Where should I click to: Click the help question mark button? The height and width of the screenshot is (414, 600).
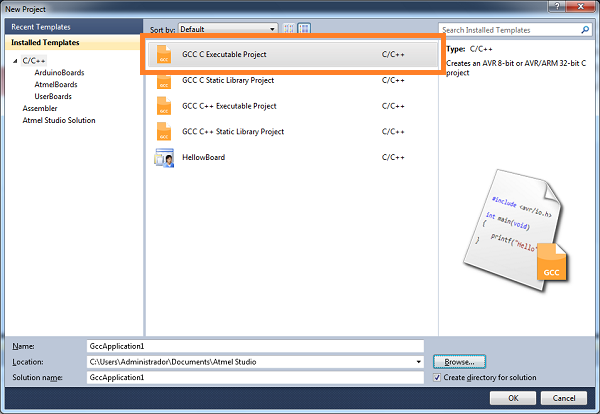click(557, 6)
